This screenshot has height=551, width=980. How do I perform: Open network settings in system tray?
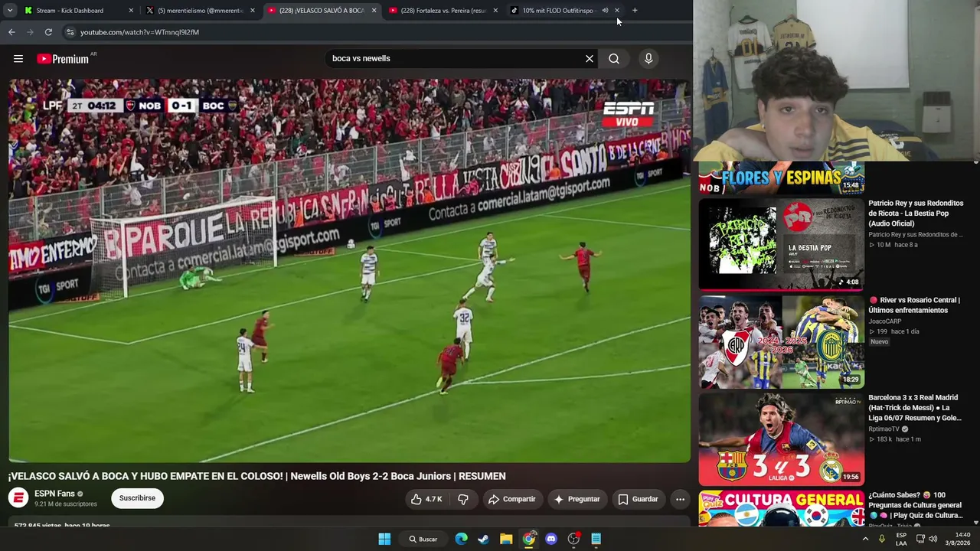pos(920,539)
